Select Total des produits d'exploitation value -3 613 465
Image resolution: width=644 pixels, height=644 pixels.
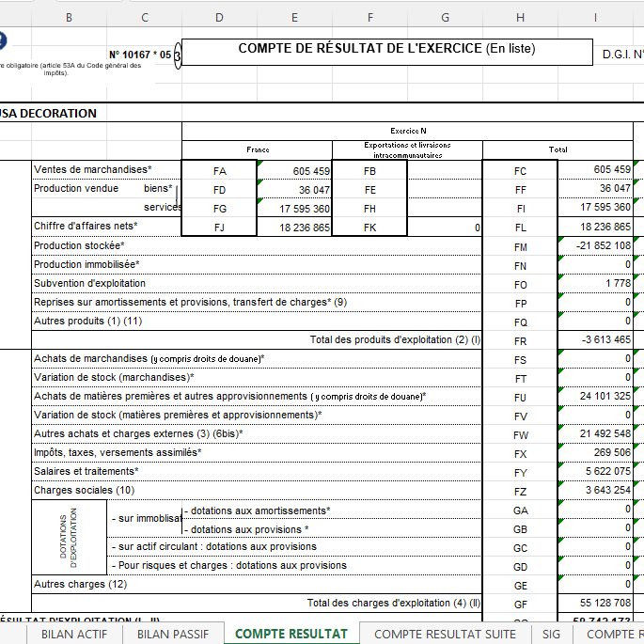(595, 340)
